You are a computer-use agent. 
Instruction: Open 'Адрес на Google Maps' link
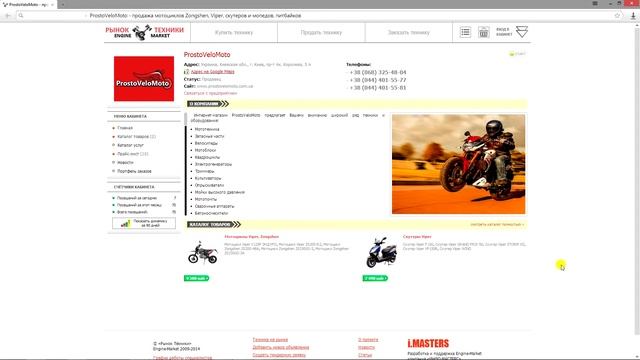213,72
